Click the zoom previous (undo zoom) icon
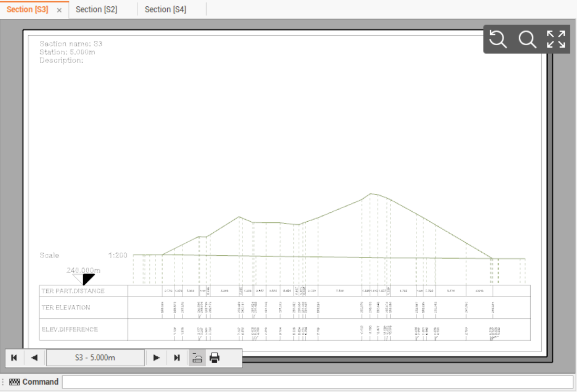This screenshot has height=392, width=577. click(498, 39)
